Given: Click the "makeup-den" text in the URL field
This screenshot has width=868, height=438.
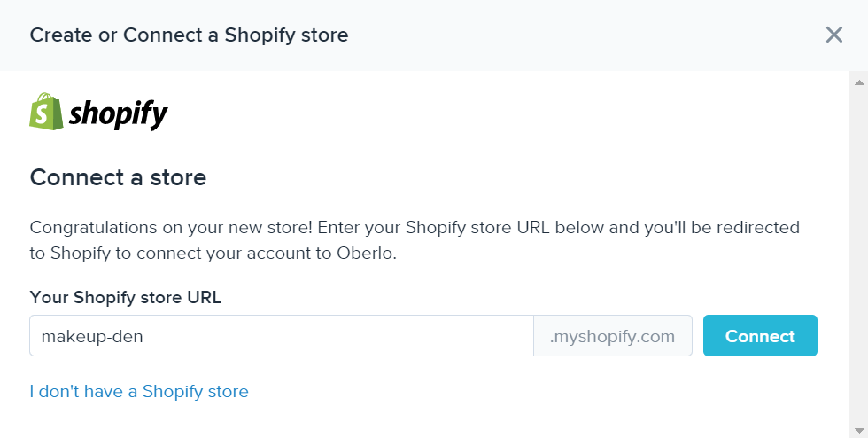Looking at the screenshot, I should pos(92,336).
